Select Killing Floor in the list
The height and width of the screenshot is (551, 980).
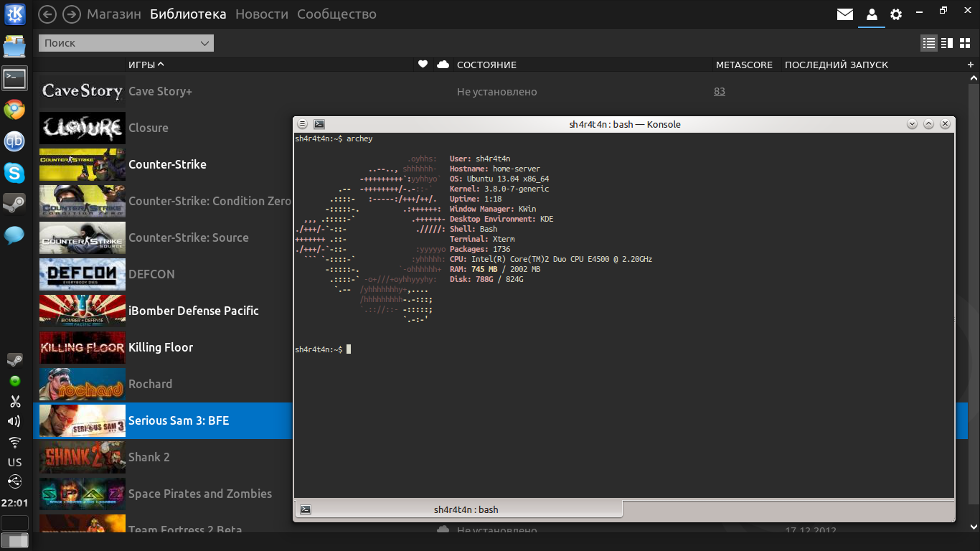(161, 347)
